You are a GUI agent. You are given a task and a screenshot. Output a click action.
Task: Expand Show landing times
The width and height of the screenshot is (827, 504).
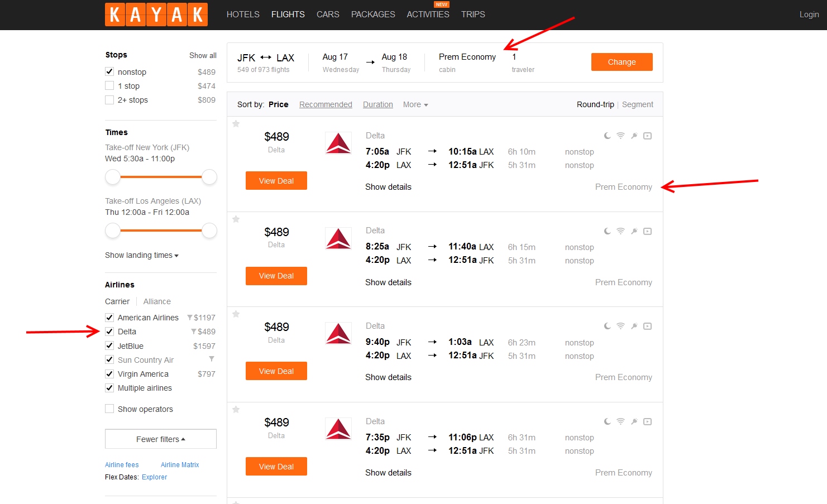tap(142, 255)
